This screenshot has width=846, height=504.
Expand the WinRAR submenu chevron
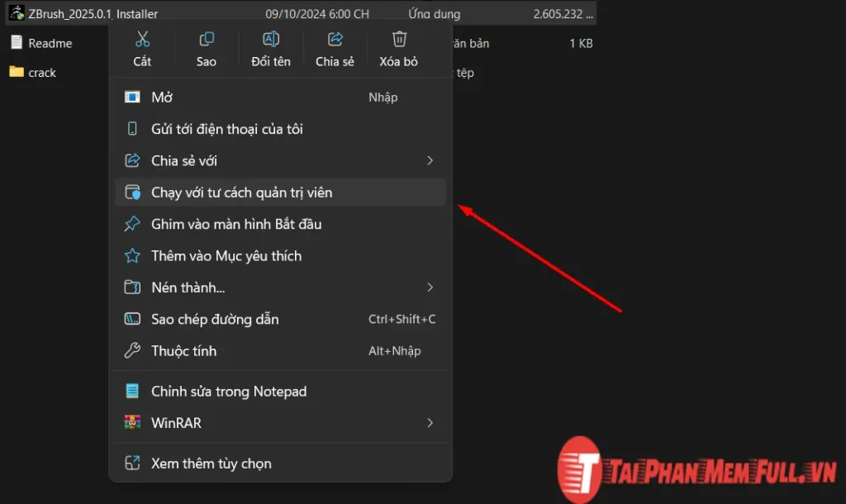pos(430,422)
